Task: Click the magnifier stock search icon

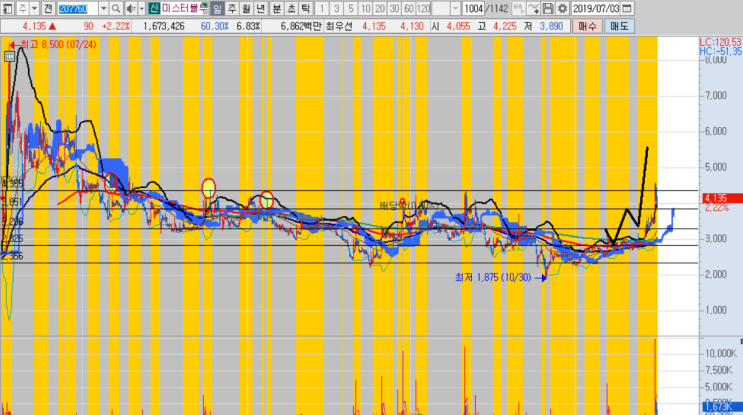Action: [116, 8]
